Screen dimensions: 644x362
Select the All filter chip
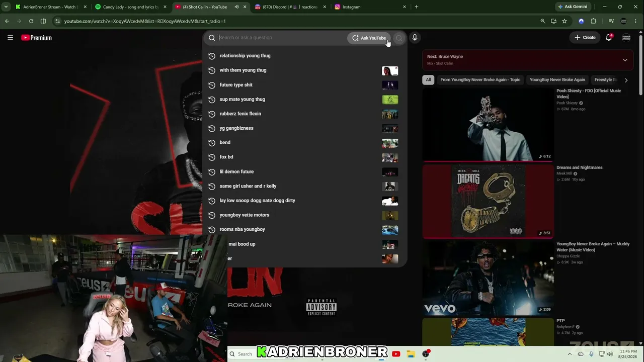point(428,80)
